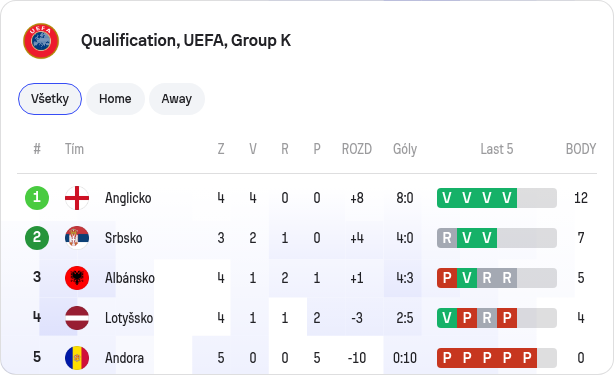Click the Andorra flag icon
The width and height of the screenshot is (614, 375).
tap(77, 358)
